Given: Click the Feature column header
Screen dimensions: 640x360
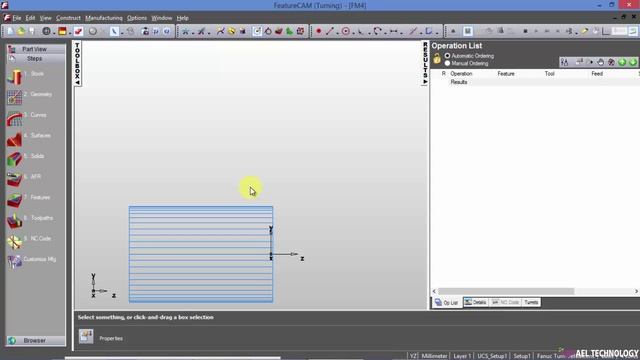Looking at the screenshot, I should coord(506,73).
